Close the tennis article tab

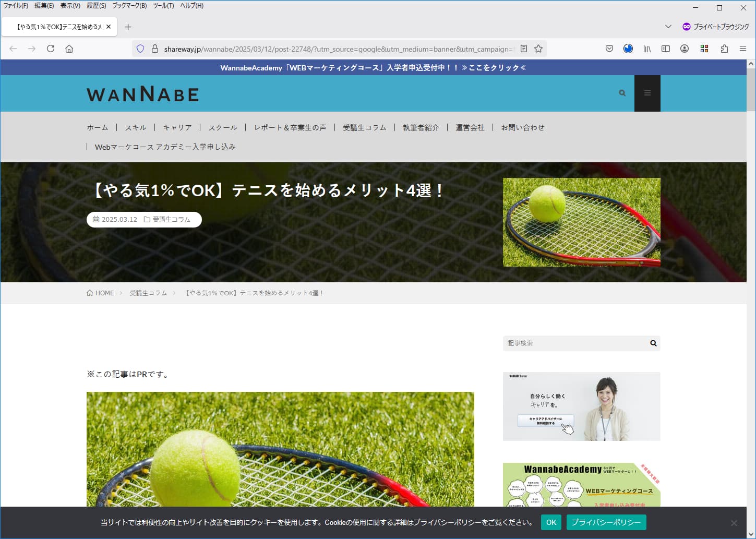[109, 27]
